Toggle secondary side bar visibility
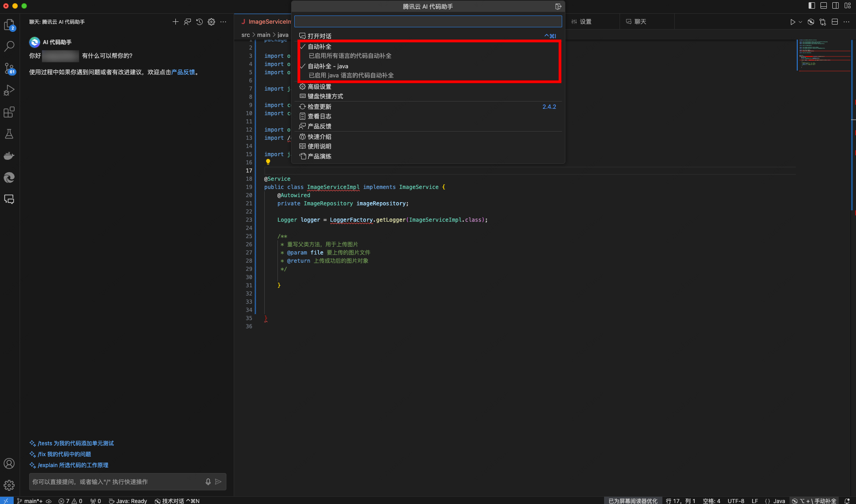The height and width of the screenshot is (504, 856). pyautogui.click(x=835, y=6)
